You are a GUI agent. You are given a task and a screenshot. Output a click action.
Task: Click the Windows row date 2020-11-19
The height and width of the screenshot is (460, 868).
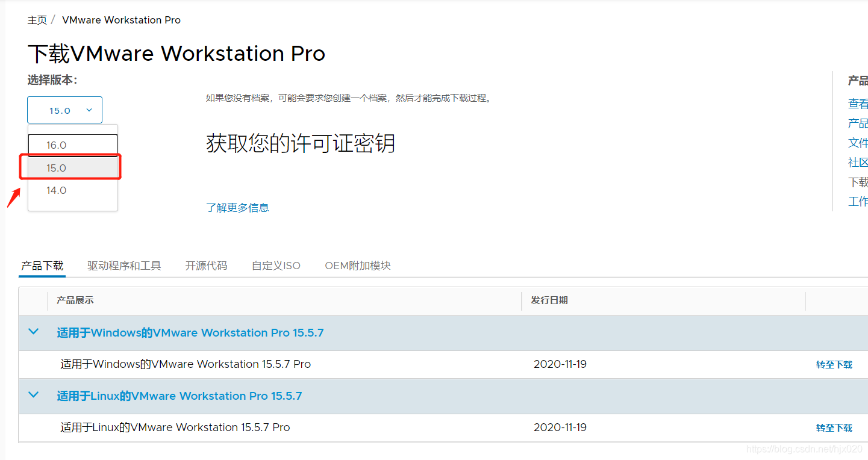pos(560,364)
